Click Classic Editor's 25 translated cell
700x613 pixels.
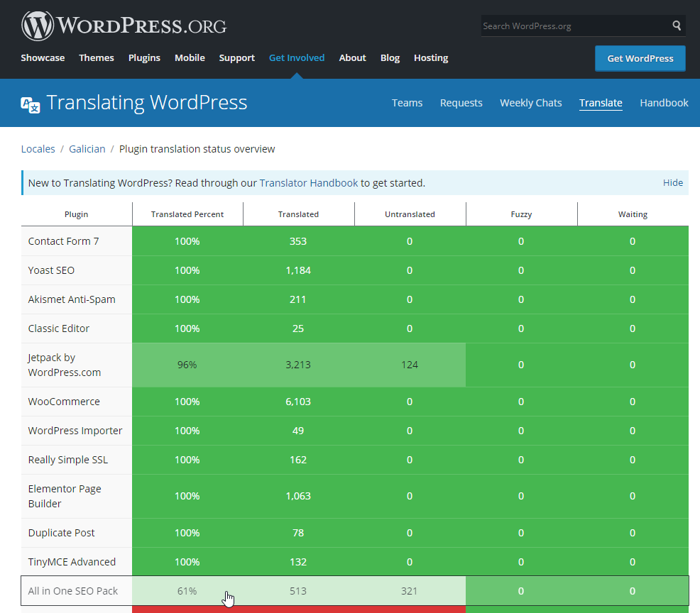(x=298, y=328)
